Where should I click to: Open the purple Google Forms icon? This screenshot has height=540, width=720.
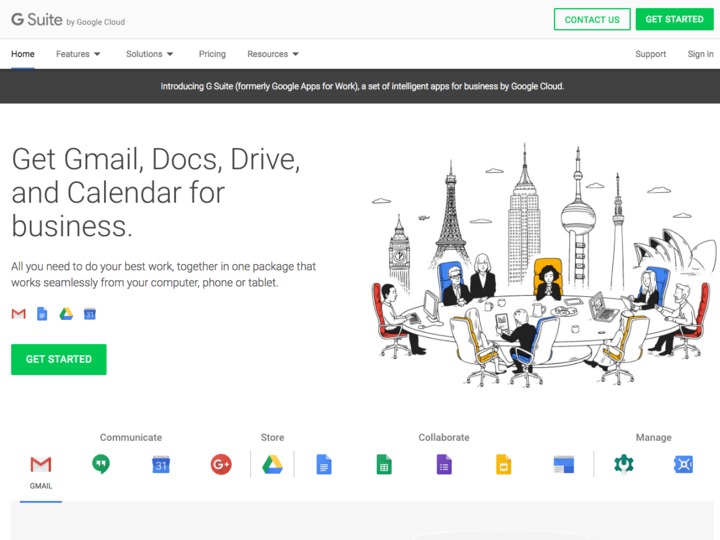[444, 464]
